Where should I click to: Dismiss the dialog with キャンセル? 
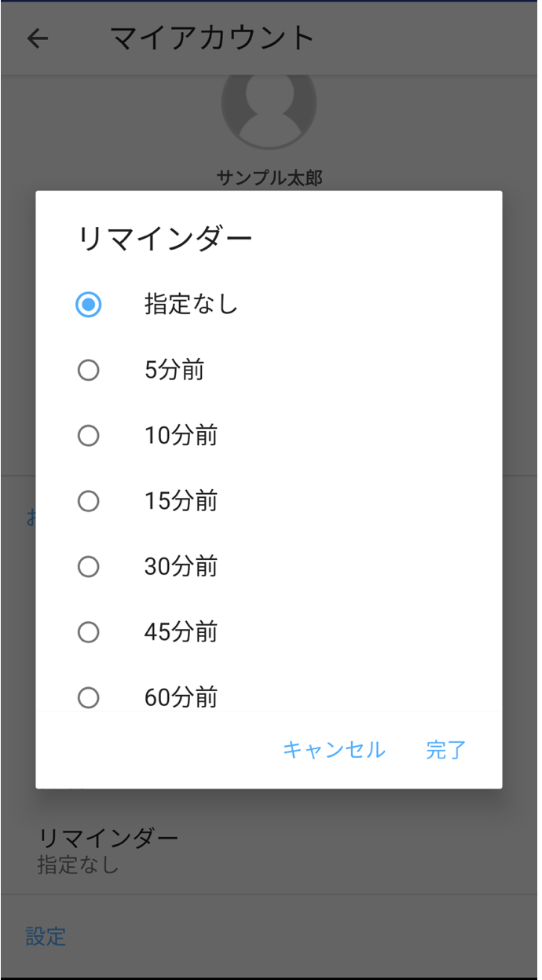tap(335, 751)
